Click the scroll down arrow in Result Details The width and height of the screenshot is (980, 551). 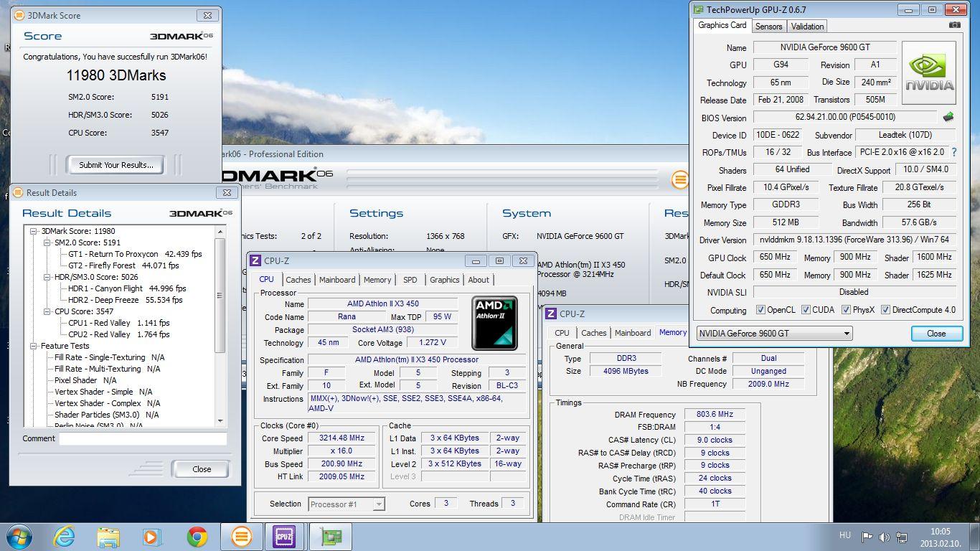click(220, 421)
